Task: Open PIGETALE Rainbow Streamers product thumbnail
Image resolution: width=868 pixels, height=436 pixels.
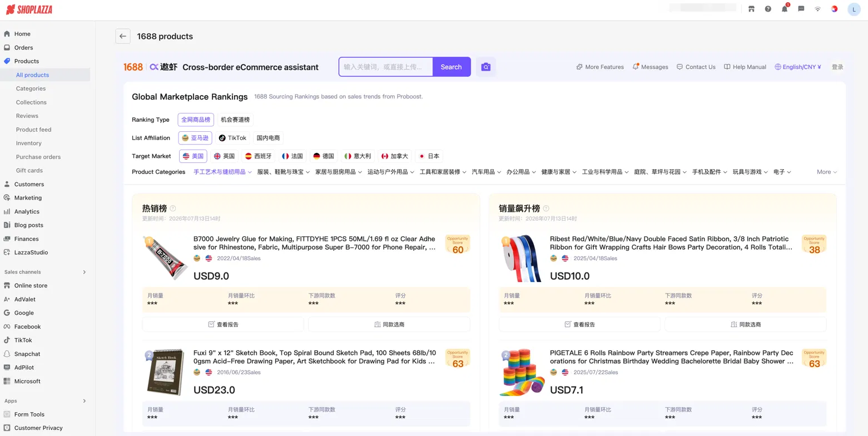Action: [522, 372]
